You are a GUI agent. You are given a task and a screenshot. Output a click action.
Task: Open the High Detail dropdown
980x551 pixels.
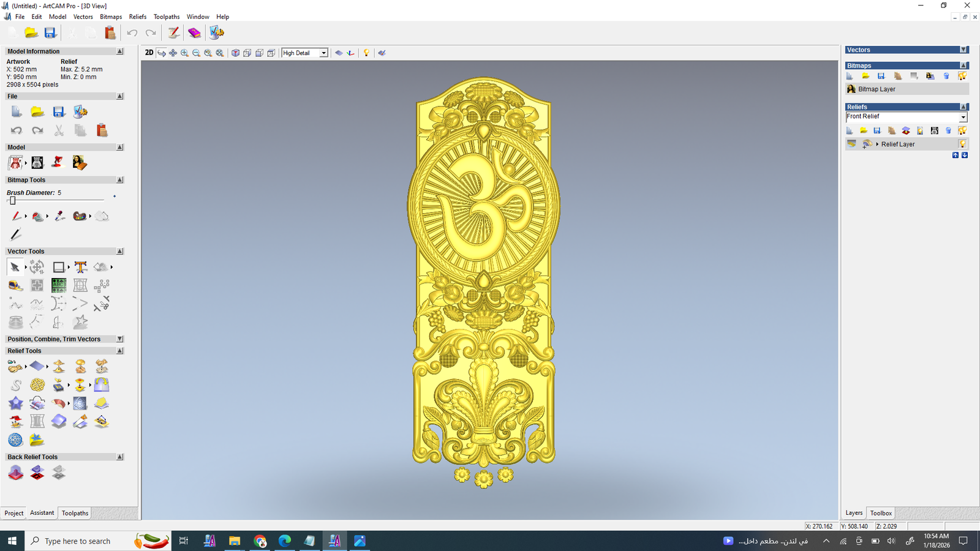point(323,53)
